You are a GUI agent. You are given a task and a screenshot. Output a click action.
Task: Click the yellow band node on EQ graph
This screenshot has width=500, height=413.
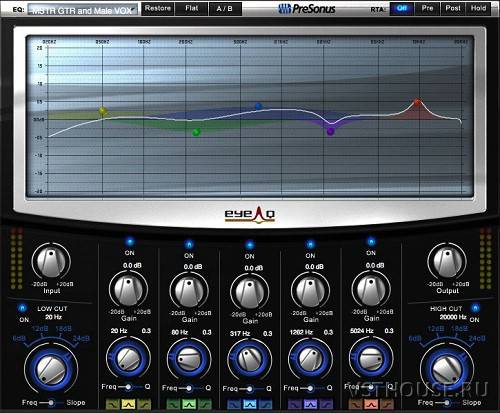coord(103,111)
